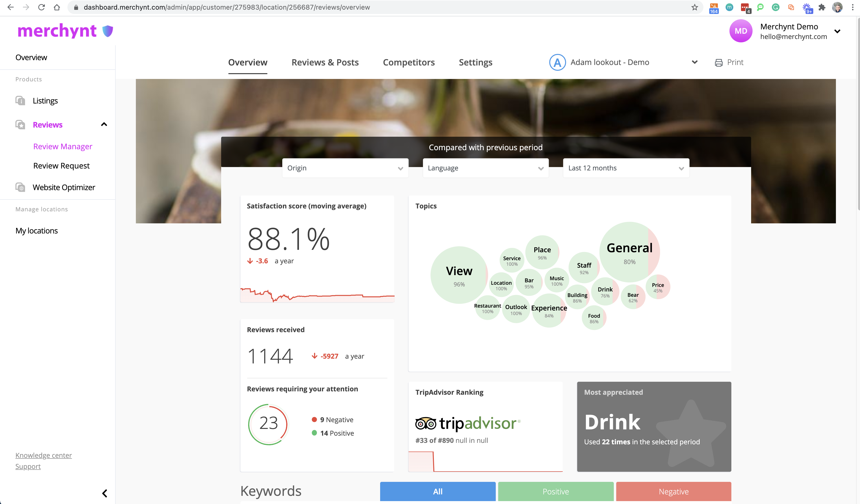Collapse the Reviews sidebar section
860x504 pixels.
(104, 124)
